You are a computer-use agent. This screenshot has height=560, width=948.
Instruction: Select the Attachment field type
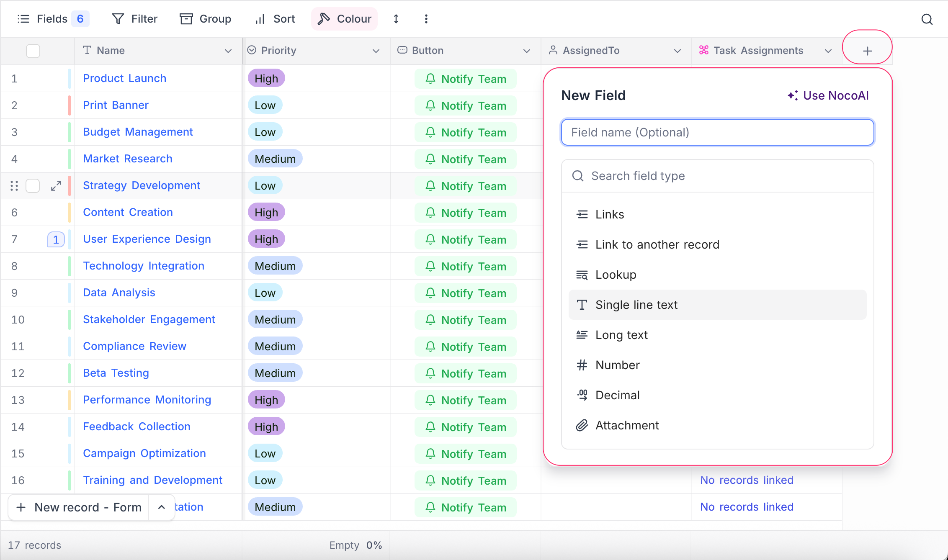coord(627,425)
